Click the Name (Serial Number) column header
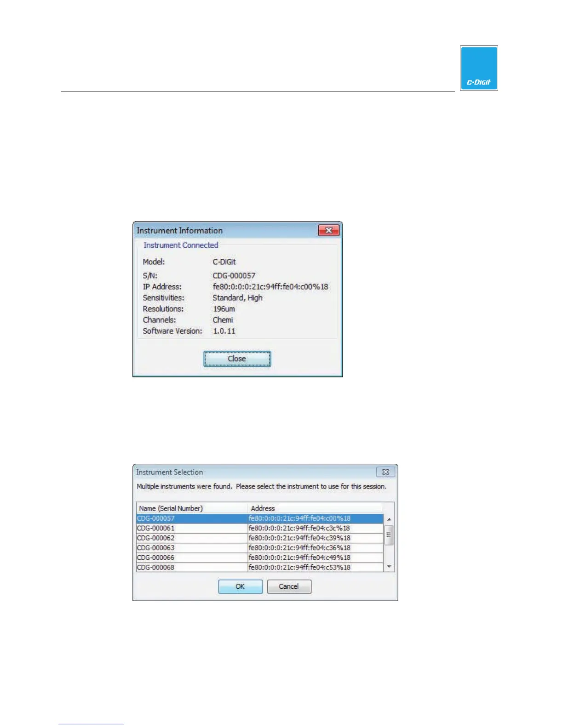Image resolution: width=563 pixels, height=728 pixels. 192,508
